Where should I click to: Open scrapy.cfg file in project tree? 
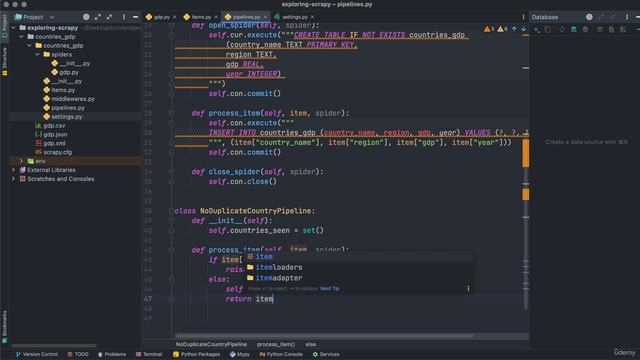tap(53, 152)
